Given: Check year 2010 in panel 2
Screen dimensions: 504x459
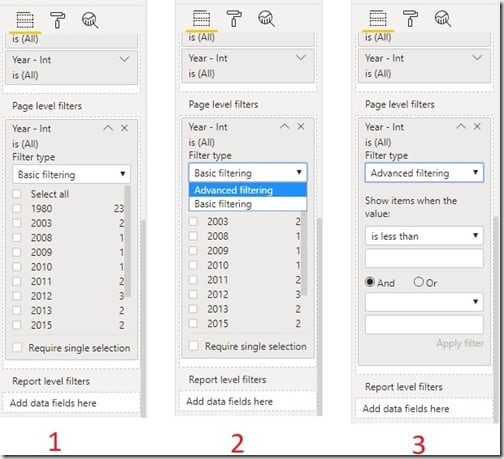Looking at the screenshot, I should (x=193, y=265).
